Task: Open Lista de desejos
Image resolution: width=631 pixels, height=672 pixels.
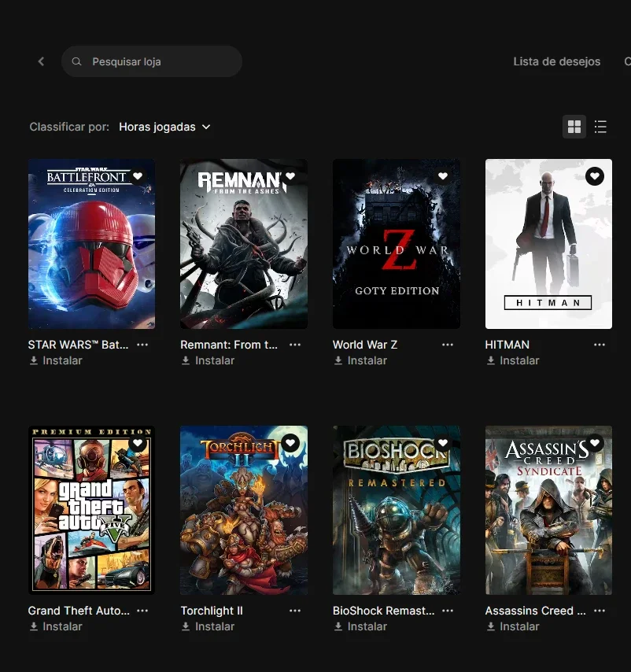Action: pyautogui.click(x=556, y=61)
